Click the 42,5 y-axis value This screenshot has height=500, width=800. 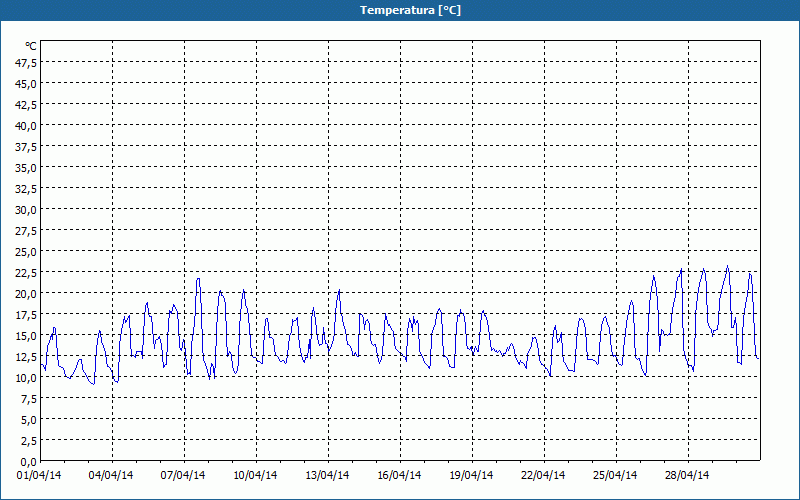(27, 105)
